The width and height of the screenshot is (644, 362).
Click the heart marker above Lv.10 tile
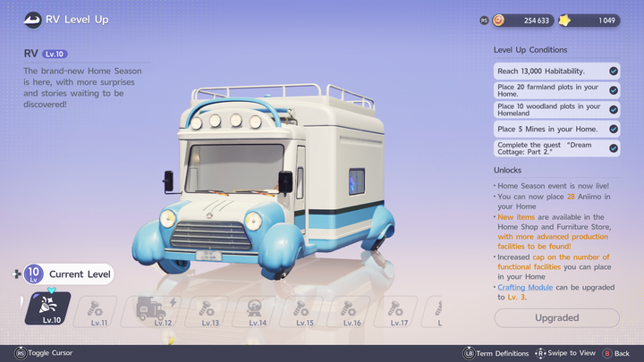(51, 290)
